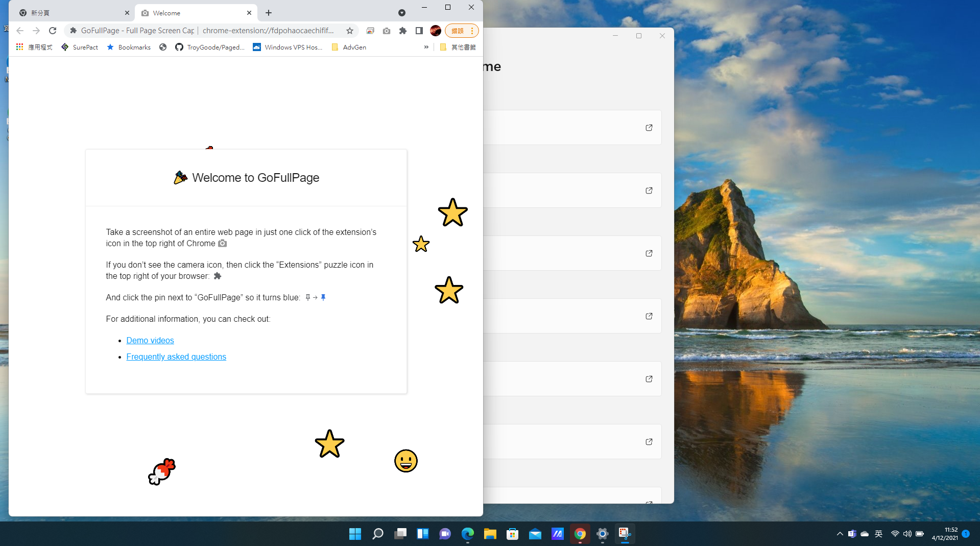Click the browser back arrow
980x546 pixels.
click(20, 31)
